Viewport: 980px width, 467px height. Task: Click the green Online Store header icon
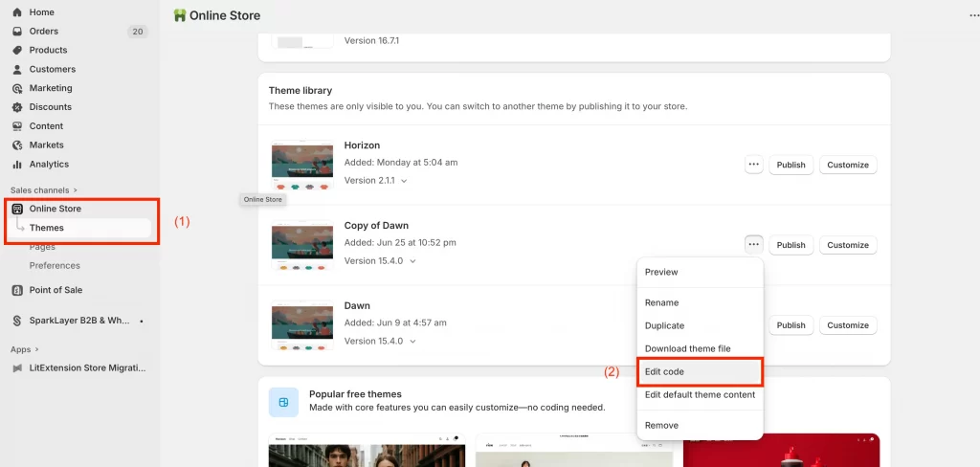(x=180, y=15)
